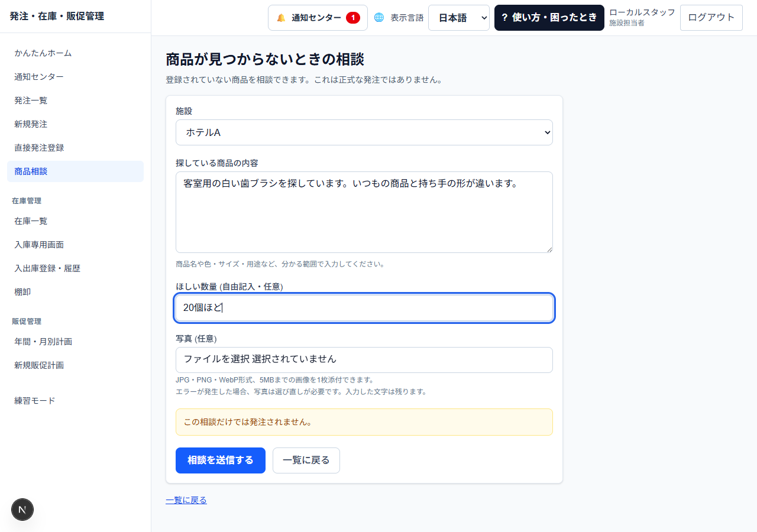The height and width of the screenshot is (532, 757).
Task: Open 新規販促計画 in sidebar
Action: tap(75, 365)
